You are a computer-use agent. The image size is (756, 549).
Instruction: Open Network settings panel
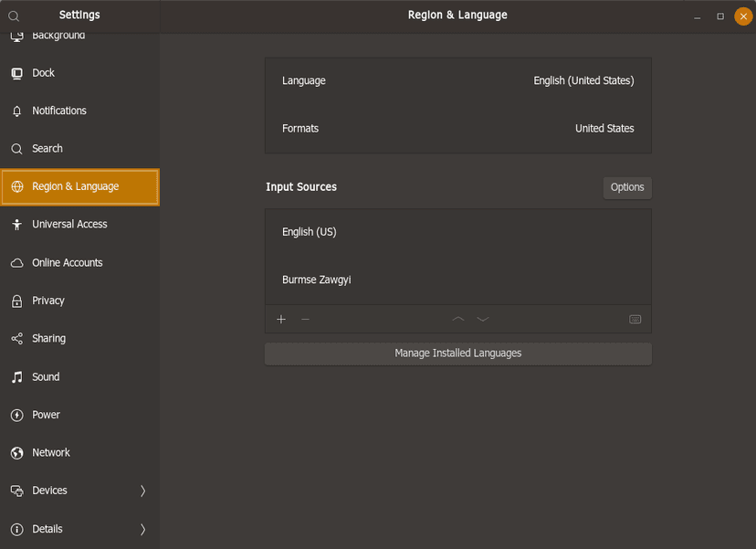point(80,453)
